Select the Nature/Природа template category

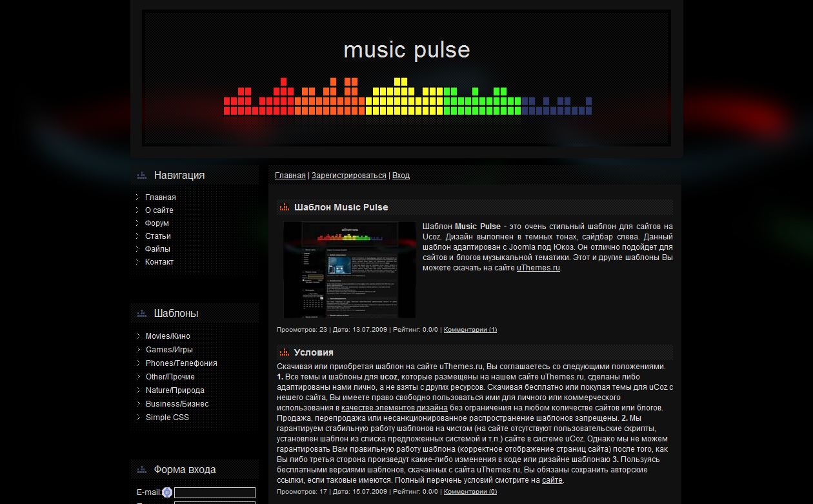click(175, 390)
